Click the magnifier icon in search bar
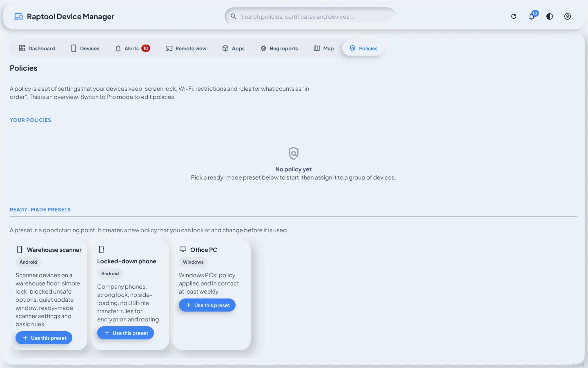The width and height of the screenshot is (588, 368). pyautogui.click(x=234, y=16)
